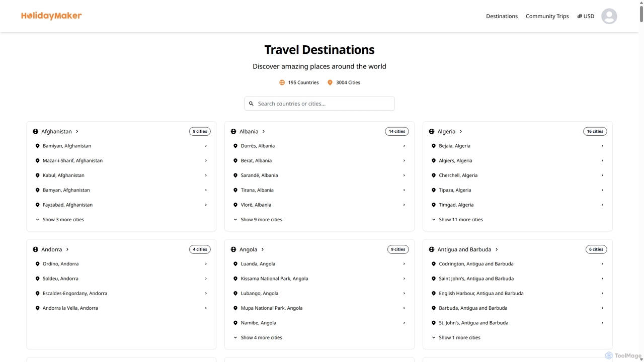
Task: Open the user profile avatar
Action: (609, 16)
